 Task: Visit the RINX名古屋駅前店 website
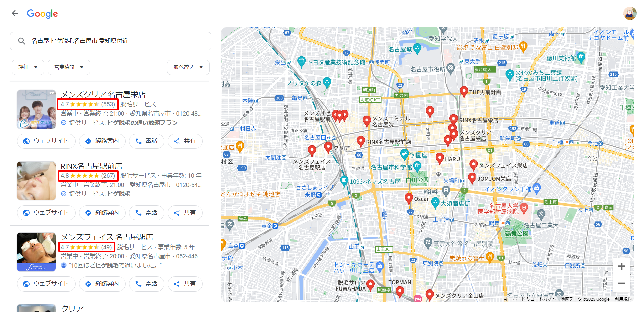(46, 213)
